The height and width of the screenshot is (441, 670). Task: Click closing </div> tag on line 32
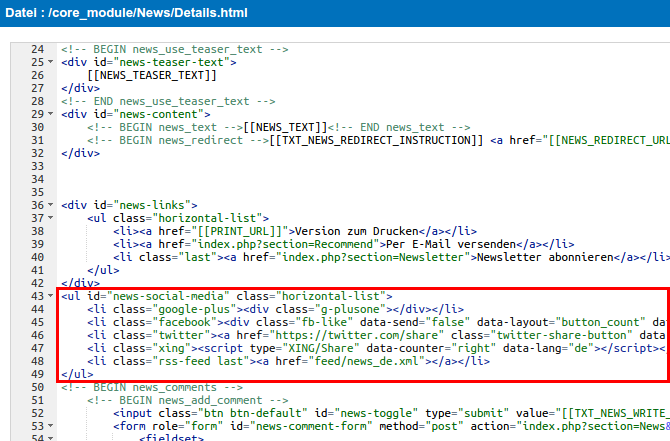pos(80,153)
